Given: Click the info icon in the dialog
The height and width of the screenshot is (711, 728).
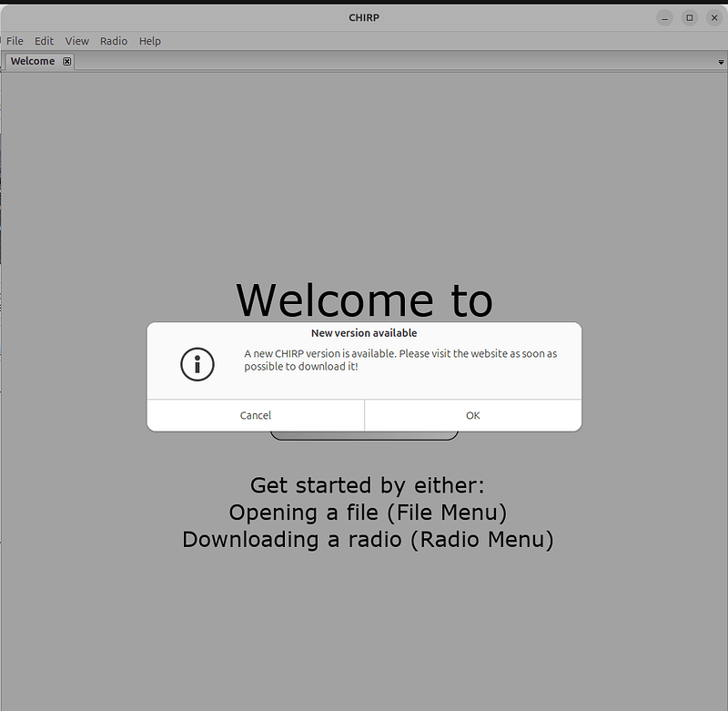Looking at the screenshot, I should coord(197,364).
